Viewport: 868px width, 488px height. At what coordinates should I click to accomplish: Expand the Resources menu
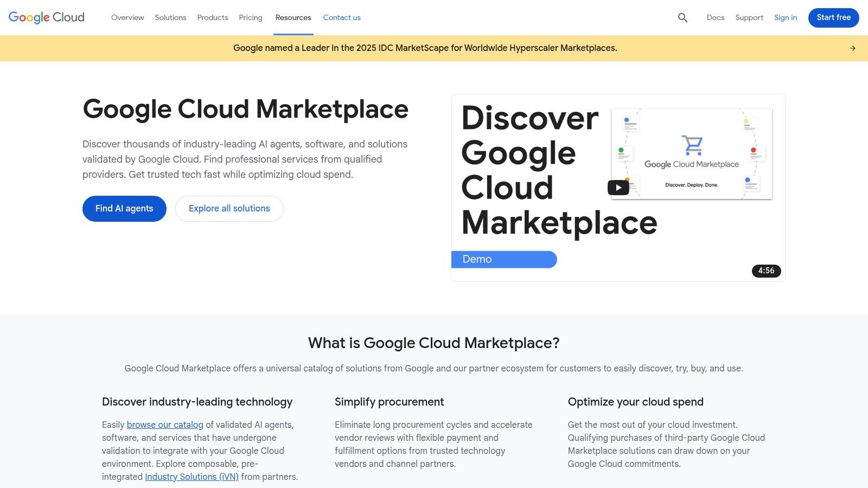click(293, 17)
